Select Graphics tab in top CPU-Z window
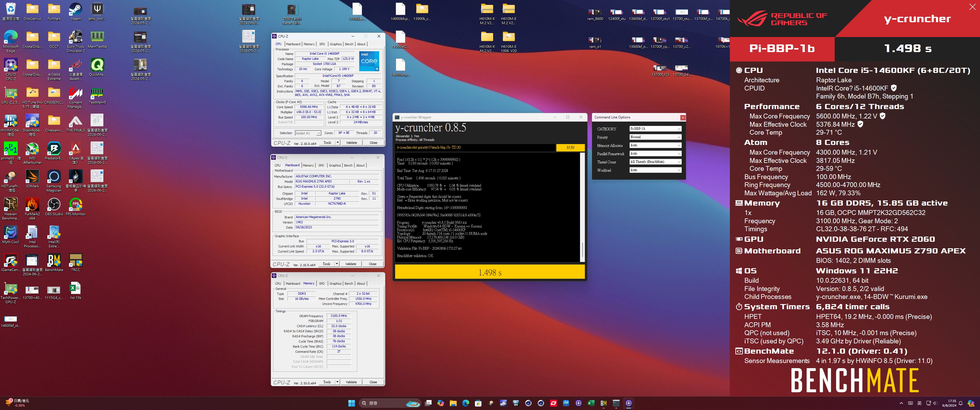 click(x=336, y=44)
